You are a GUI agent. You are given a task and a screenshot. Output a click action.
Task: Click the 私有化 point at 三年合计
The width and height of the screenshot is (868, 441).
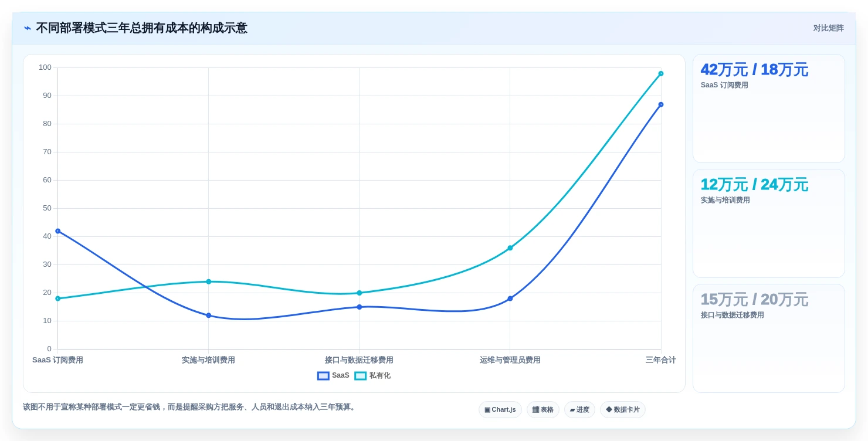660,74
